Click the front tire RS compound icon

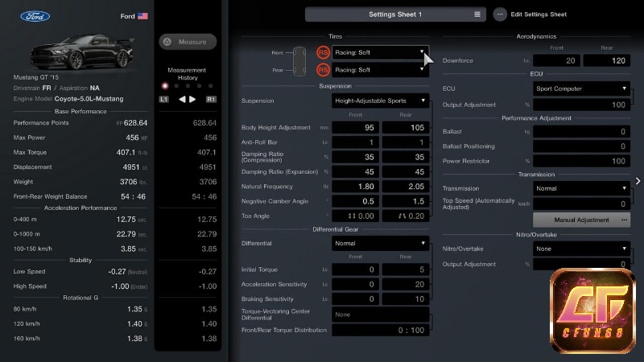(323, 52)
